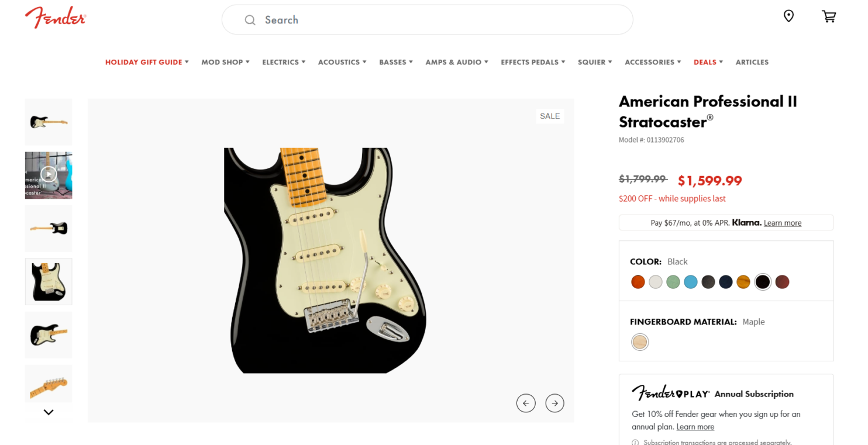This screenshot has height=445, width=868.
Task: Click the search magnifier icon
Action: (x=250, y=20)
